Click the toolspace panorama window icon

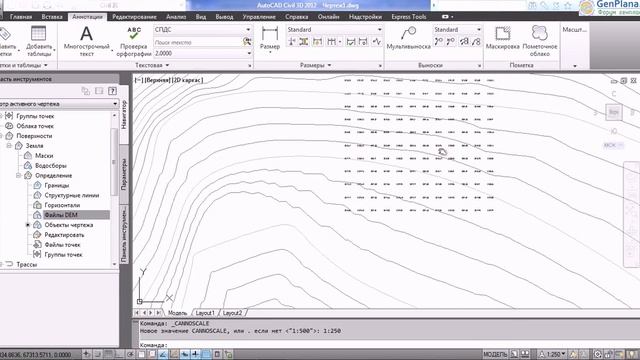point(99,91)
